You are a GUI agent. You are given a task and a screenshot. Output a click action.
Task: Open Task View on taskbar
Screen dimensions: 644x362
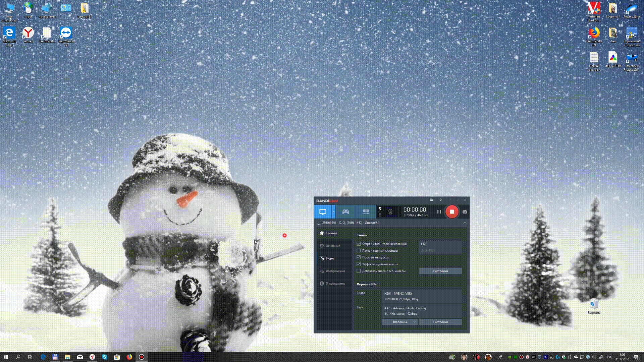(30, 357)
